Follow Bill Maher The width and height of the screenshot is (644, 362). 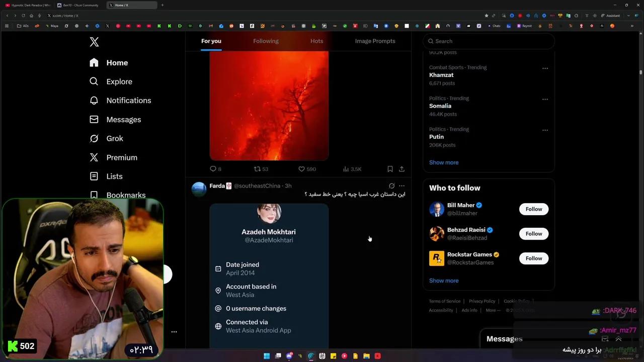coord(533,209)
